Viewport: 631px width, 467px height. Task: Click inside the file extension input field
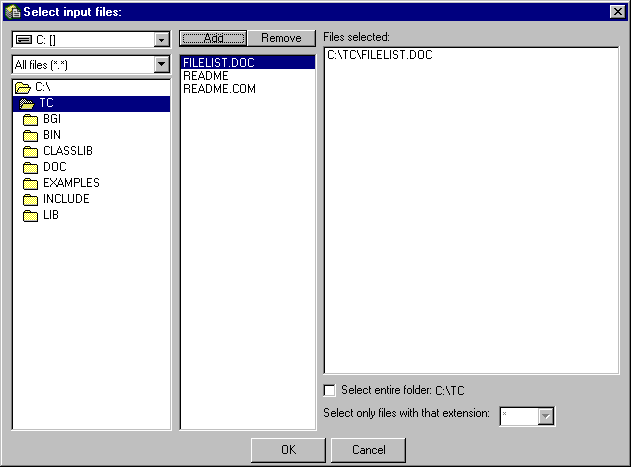click(519, 416)
